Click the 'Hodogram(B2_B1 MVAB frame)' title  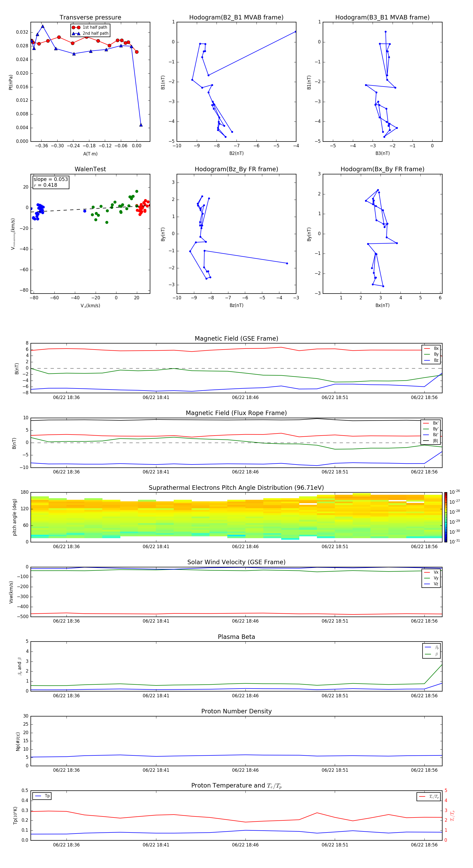236,18
